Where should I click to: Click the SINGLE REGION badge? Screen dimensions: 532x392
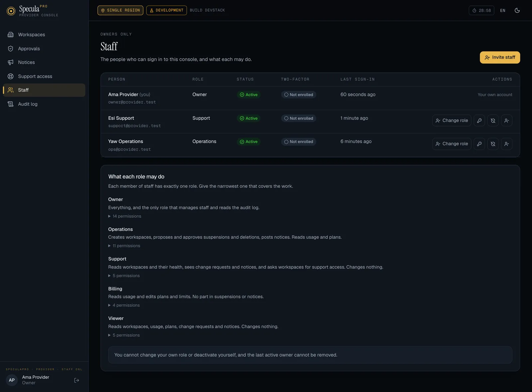click(120, 10)
